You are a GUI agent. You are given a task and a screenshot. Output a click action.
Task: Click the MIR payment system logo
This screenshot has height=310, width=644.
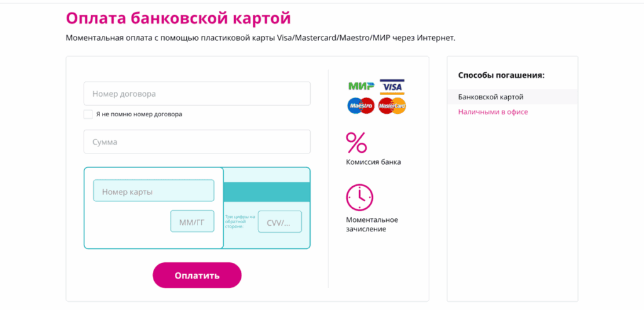click(361, 86)
